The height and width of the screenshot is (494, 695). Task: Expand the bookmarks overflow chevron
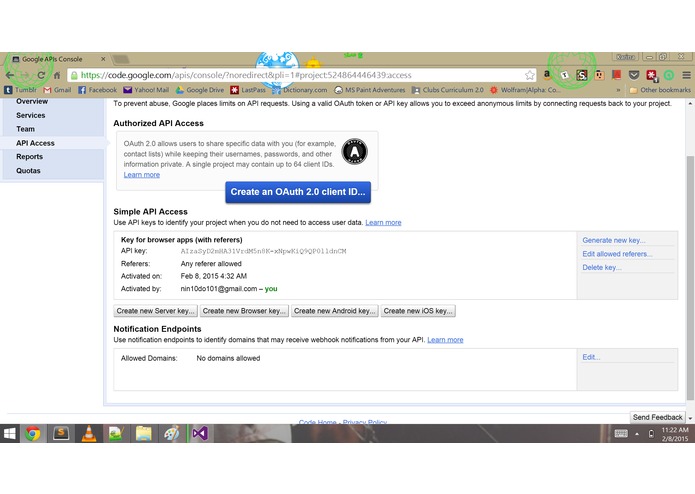pyautogui.click(x=618, y=90)
